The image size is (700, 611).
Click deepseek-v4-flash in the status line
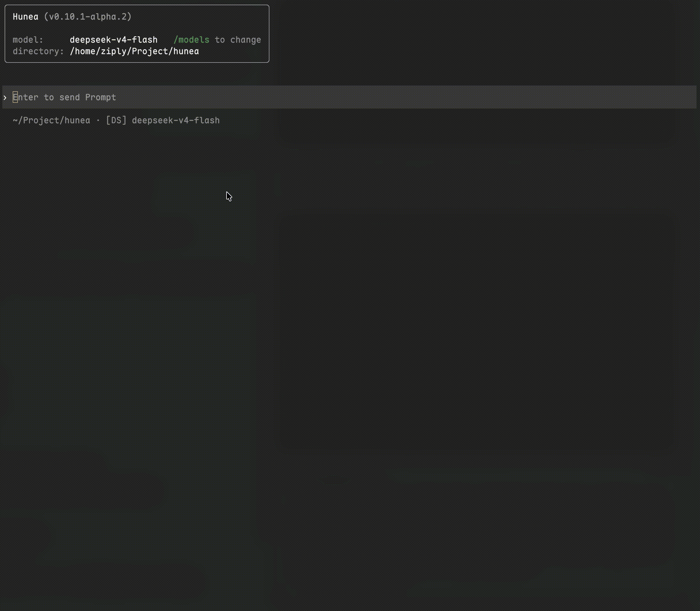176,121
